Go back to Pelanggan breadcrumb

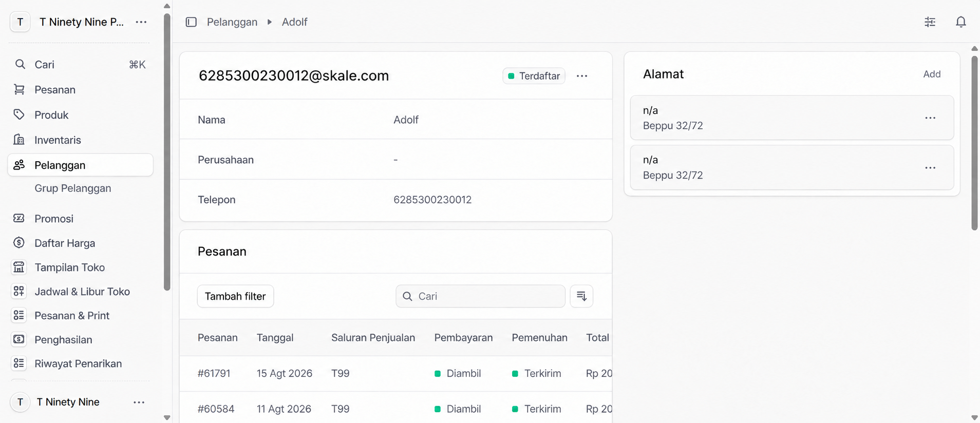tap(232, 22)
